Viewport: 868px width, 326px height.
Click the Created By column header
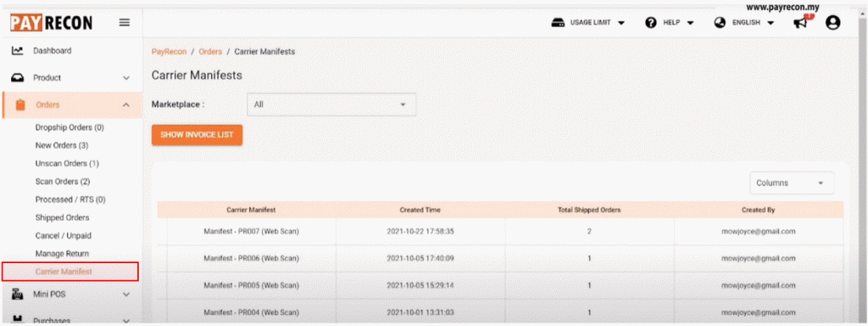point(759,211)
